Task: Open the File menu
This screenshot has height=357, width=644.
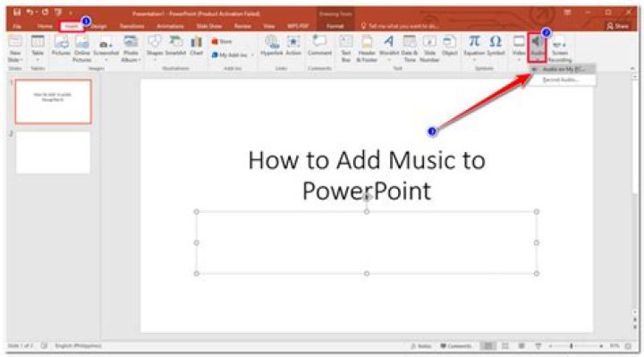Action: click(17, 26)
